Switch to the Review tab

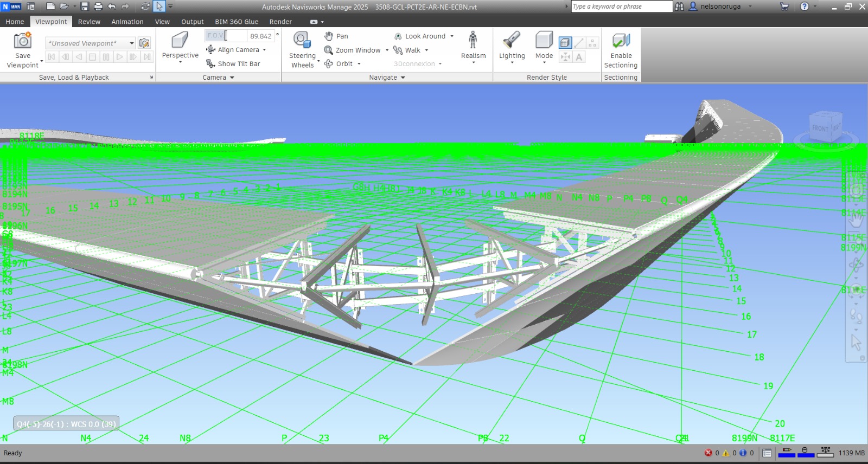[89, 22]
